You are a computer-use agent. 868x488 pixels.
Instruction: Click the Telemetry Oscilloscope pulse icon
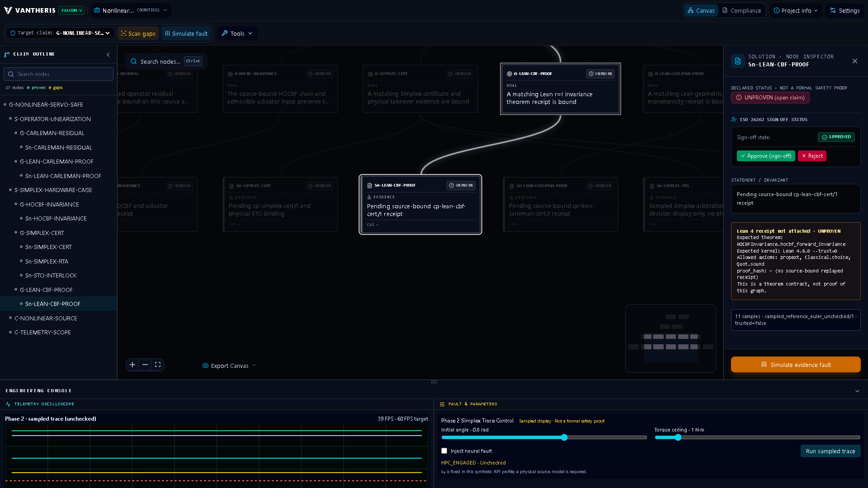[8, 404]
